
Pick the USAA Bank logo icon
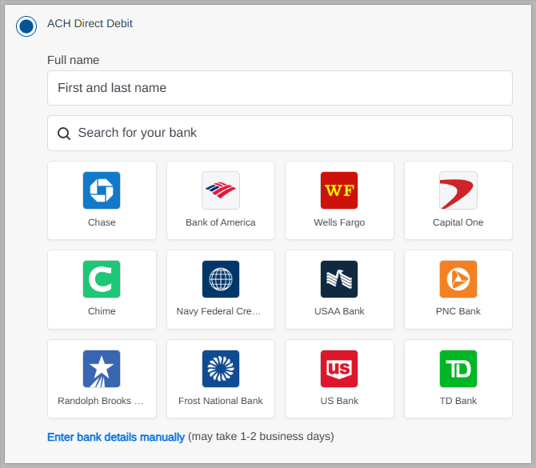pyautogui.click(x=339, y=279)
